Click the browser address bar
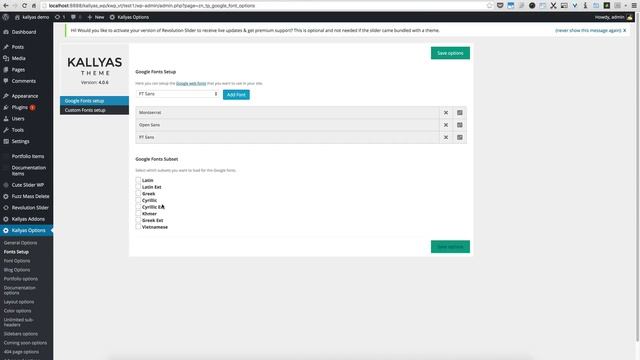Viewport: 640px width, 360px height. [265, 6]
